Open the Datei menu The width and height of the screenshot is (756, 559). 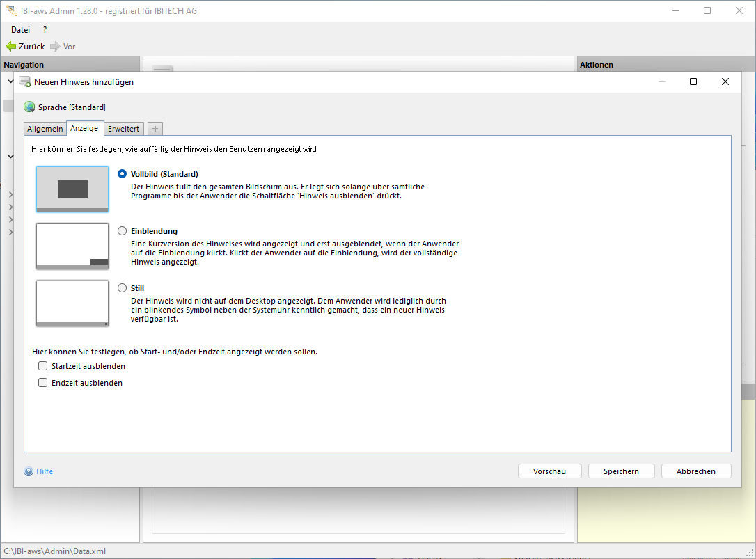(x=20, y=30)
